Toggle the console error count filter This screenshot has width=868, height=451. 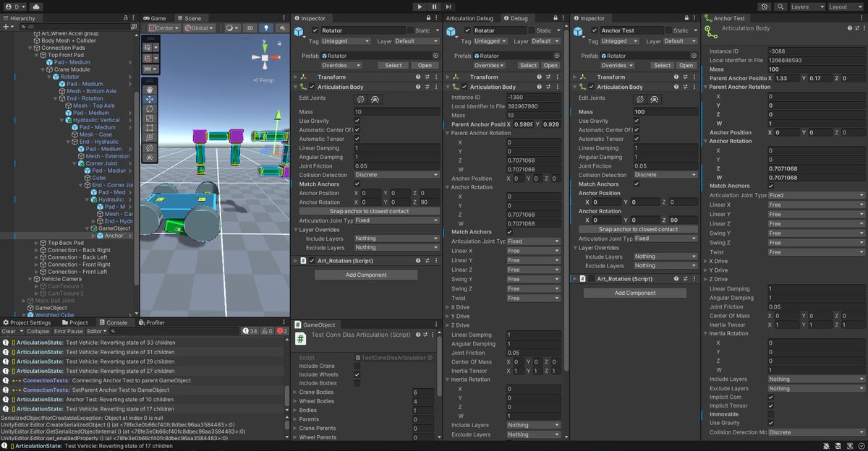(281, 331)
